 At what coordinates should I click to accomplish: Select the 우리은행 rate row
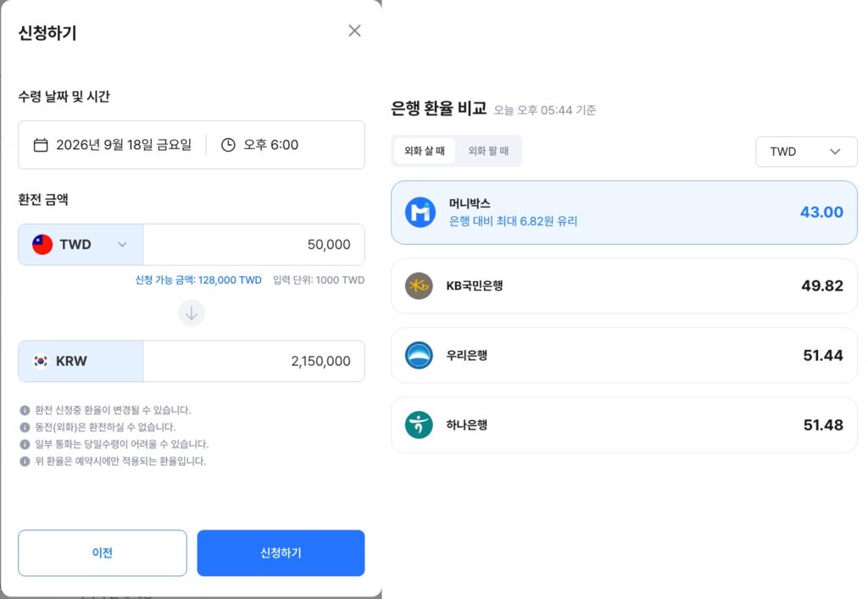(x=624, y=355)
